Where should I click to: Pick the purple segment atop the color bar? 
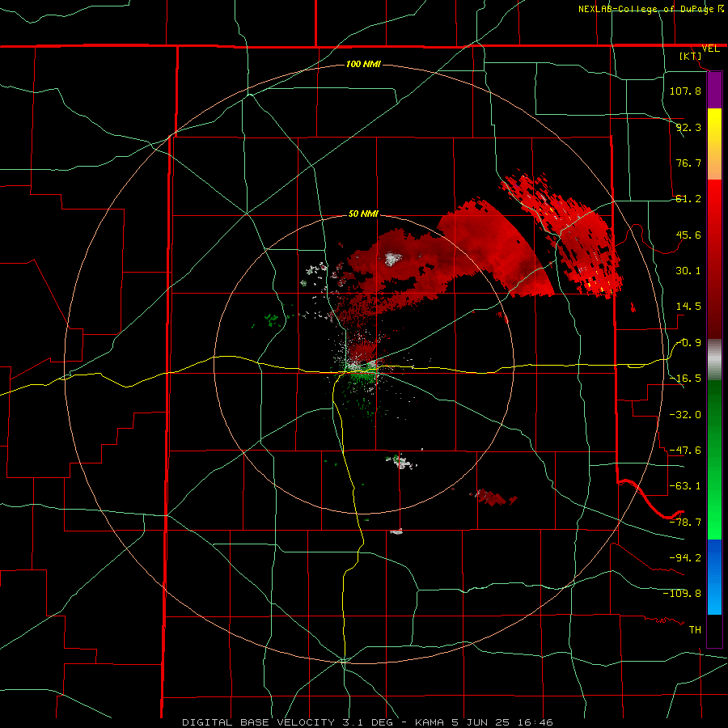tap(714, 91)
